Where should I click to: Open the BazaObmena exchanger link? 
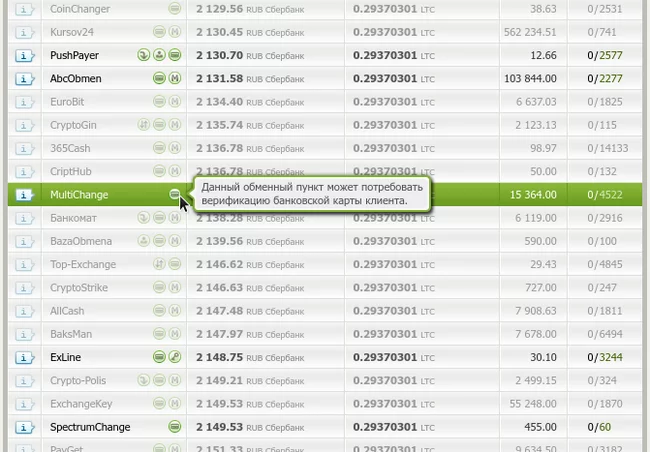click(x=81, y=241)
